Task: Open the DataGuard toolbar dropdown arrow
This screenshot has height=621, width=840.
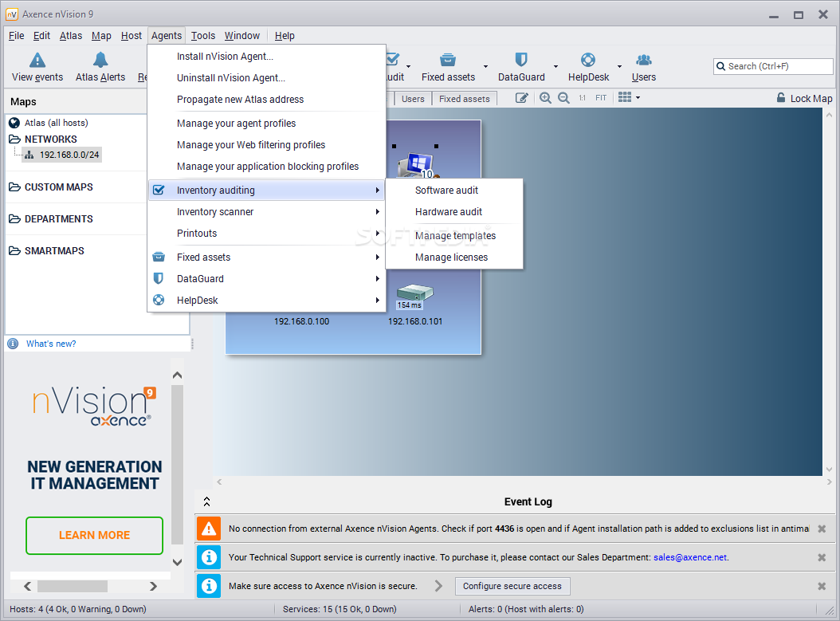Action: pyautogui.click(x=555, y=66)
